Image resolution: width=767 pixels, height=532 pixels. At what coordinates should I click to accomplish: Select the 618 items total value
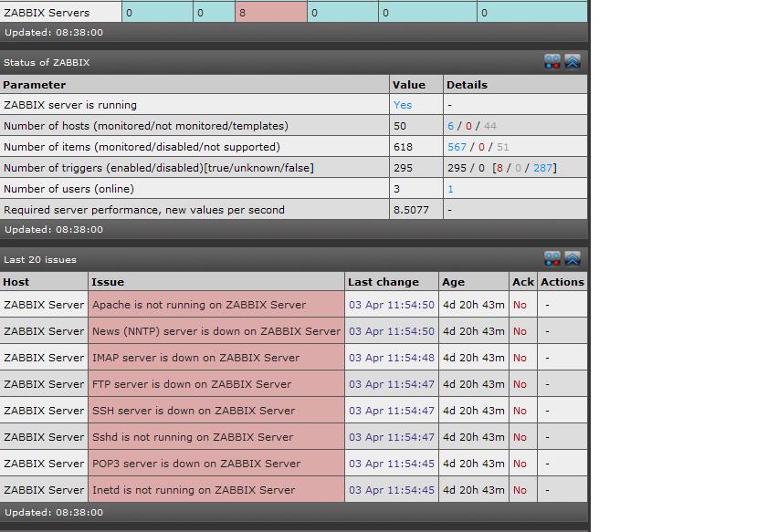coord(403,147)
